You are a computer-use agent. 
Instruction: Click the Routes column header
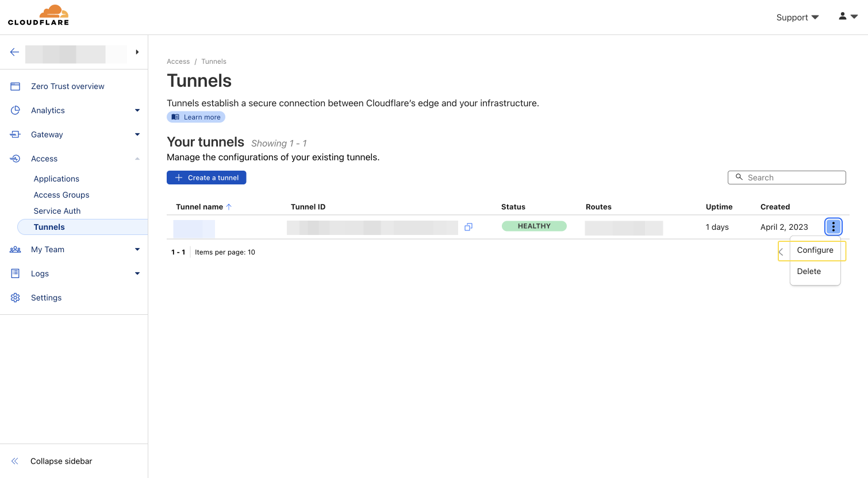click(598, 207)
